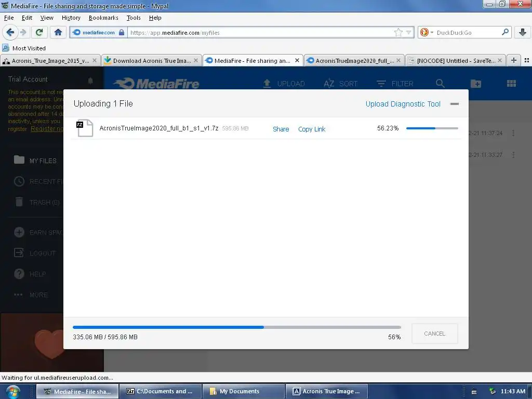
Task: Open HELP in the sidebar
Action: tap(30, 274)
